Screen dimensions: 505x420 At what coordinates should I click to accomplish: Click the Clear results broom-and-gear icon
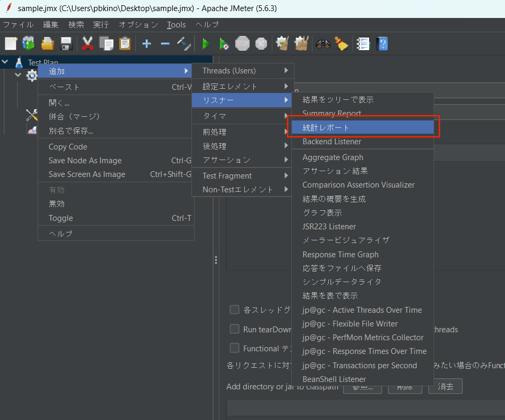point(282,43)
